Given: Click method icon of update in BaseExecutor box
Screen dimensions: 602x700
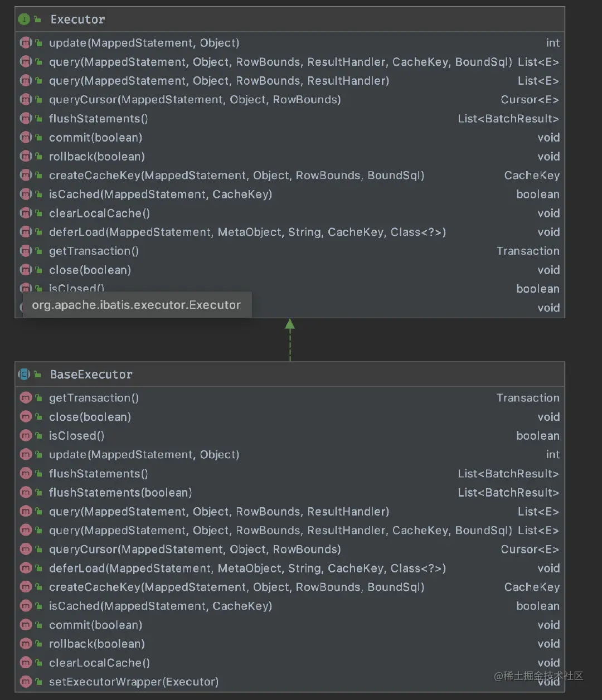Looking at the screenshot, I should tap(26, 455).
